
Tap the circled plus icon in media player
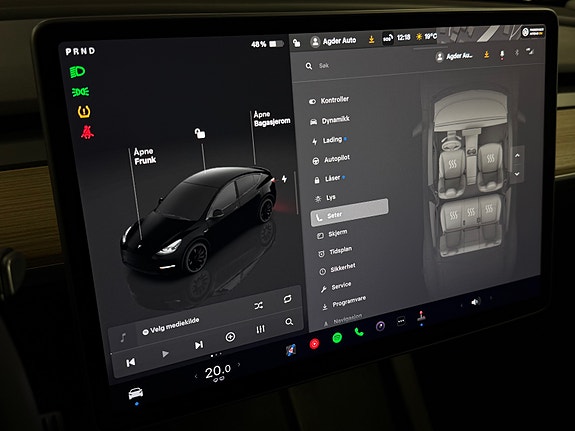[x=230, y=337]
